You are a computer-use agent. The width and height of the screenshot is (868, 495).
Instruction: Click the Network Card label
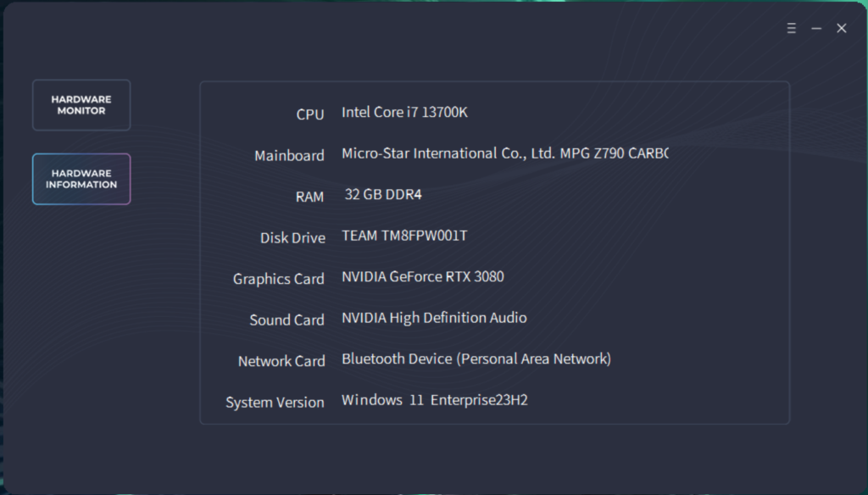pos(281,361)
